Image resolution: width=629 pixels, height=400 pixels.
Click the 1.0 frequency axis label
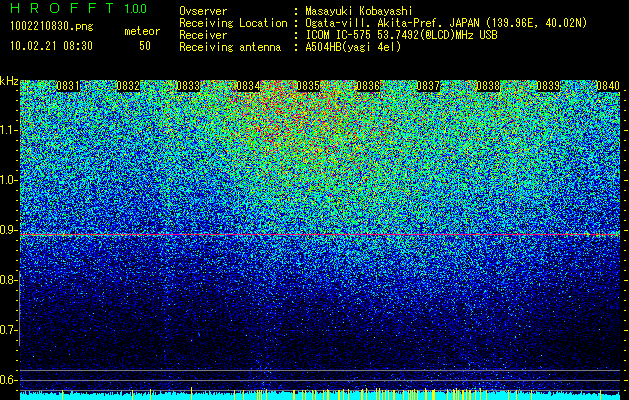[x=8, y=180]
